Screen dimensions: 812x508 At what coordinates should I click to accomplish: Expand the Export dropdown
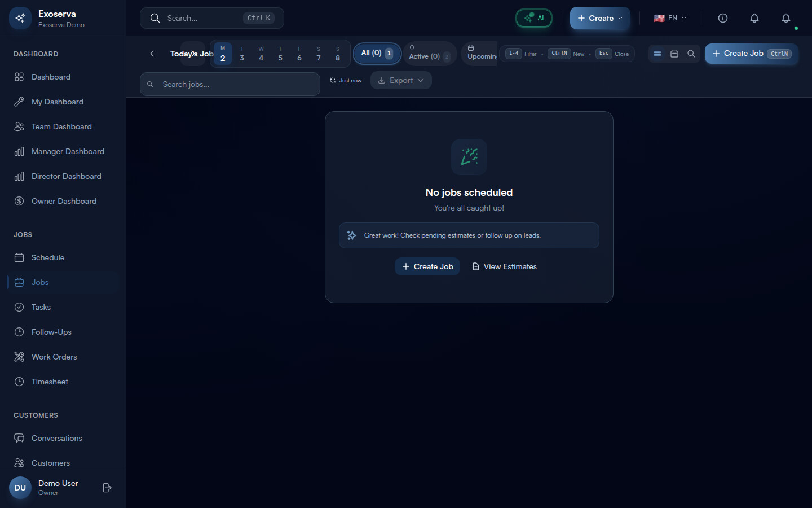[401, 80]
